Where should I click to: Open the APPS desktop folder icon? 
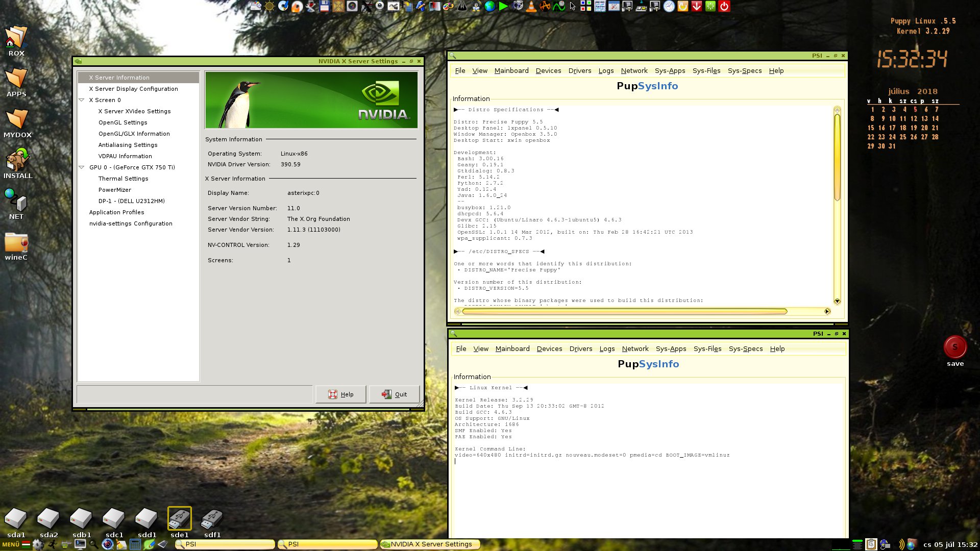pos(16,82)
